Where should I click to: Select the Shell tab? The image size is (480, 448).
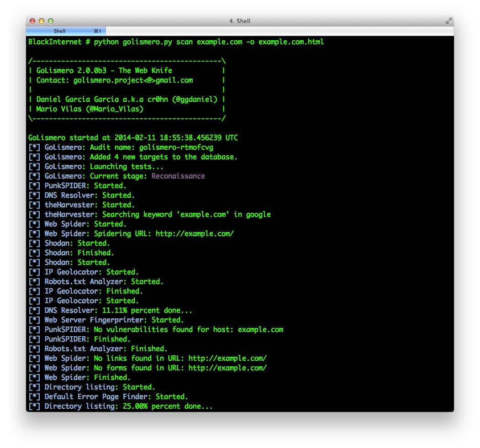tap(65, 31)
